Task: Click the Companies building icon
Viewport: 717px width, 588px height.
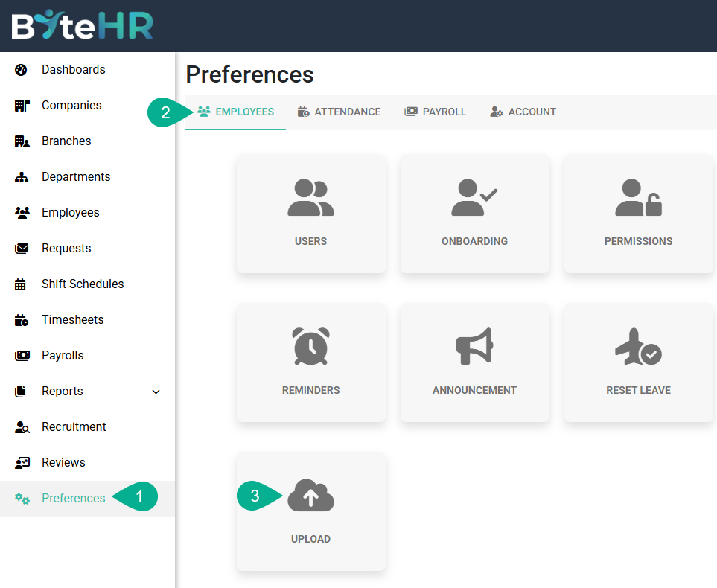Action: [22, 106]
